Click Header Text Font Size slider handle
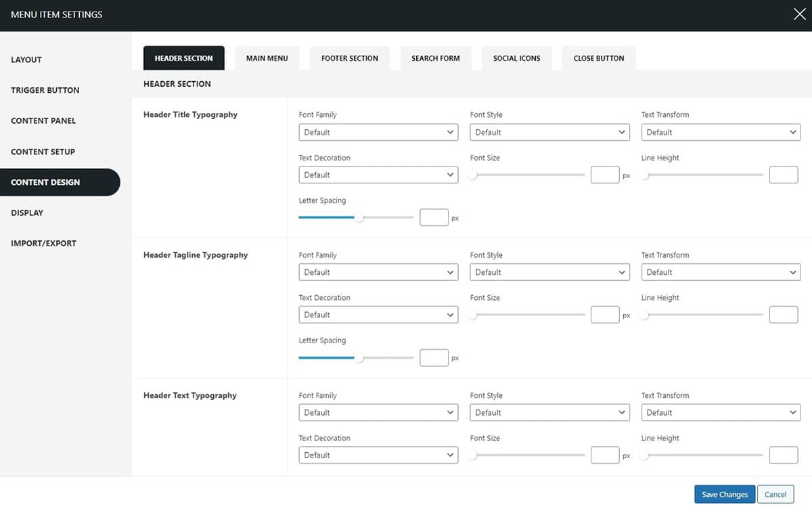 pos(473,456)
